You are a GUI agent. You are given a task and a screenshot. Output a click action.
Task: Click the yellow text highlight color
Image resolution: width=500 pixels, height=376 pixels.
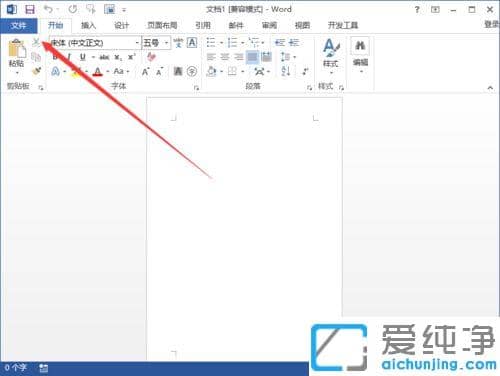[77, 71]
